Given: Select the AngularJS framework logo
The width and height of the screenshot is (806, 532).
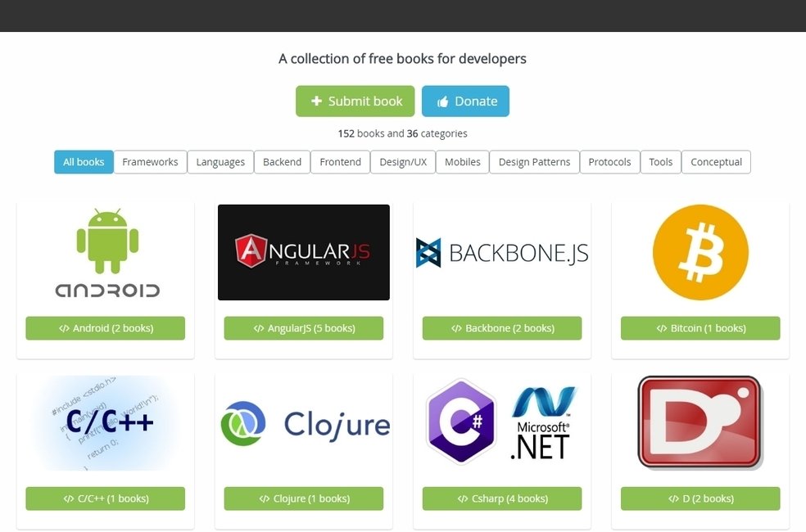Looking at the screenshot, I should (x=303, y=252).
